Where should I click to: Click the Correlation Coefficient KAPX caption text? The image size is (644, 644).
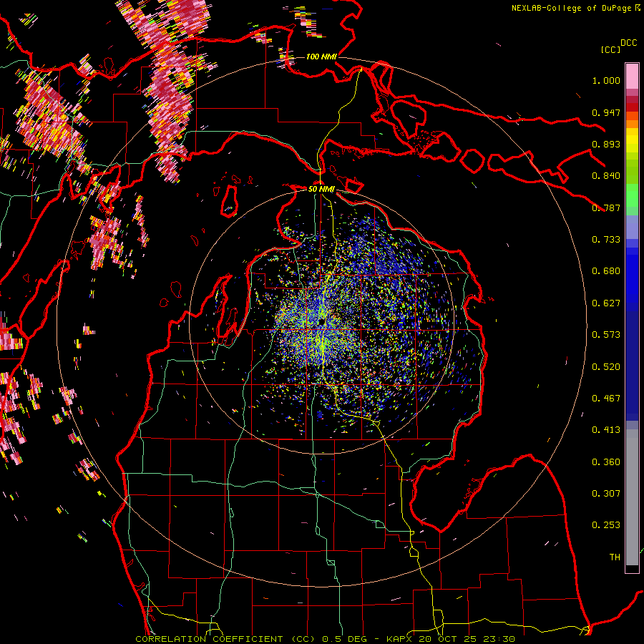[x=325, y=639]
